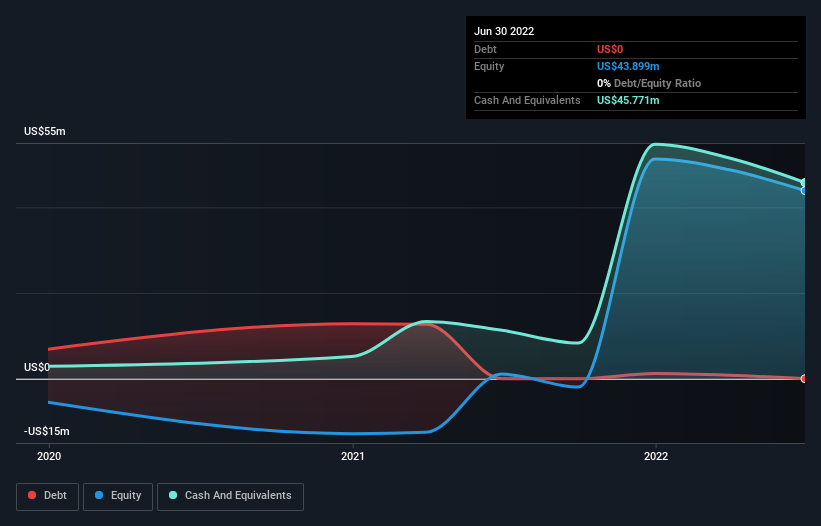This screenshot has width=821, height=526.
Task: Click the blue Equity endpoint marker
Action: tap(804, 191)
